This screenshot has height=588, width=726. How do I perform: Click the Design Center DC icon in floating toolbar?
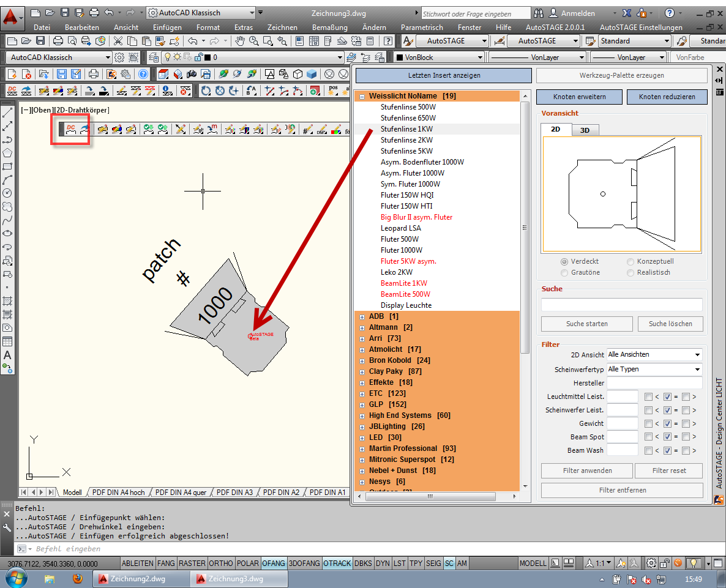click(71, 129)
